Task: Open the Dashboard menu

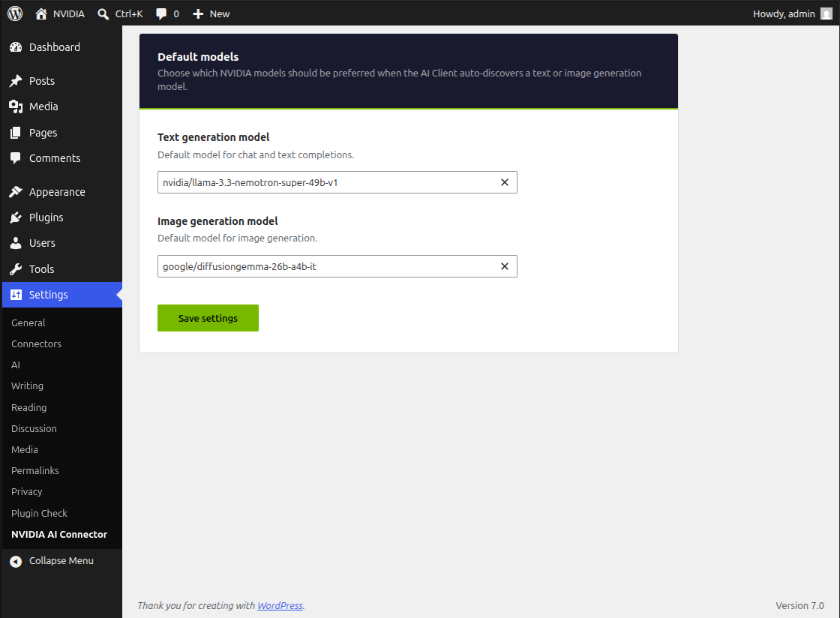Action: click(x=62, y=47)
